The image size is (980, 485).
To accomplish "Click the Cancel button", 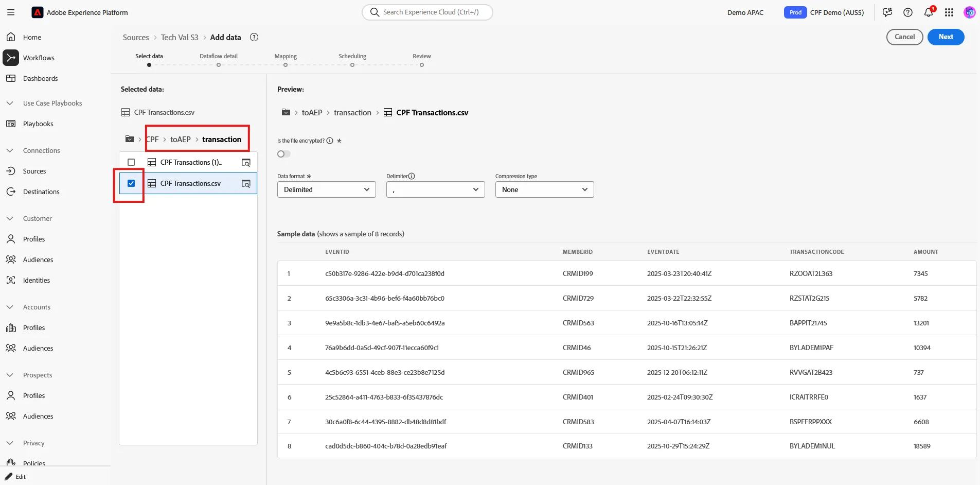I will tap(905, 37).
